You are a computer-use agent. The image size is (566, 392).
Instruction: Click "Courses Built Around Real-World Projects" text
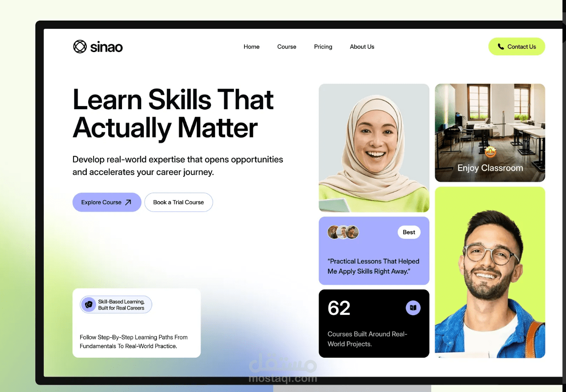pyautogui.click(x=367, y=339)
